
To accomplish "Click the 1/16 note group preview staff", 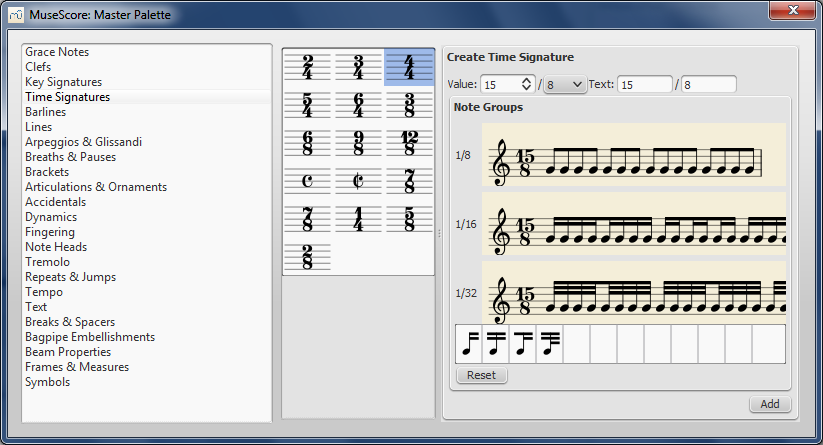I will pyautogui.click(x=634, y=224).
